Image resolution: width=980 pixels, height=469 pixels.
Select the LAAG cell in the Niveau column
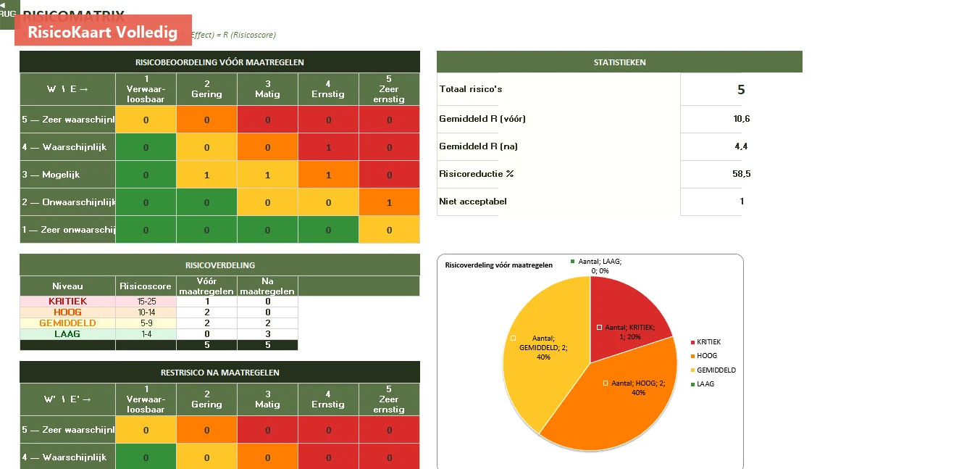pyautogui.click(x=67, y=334)
